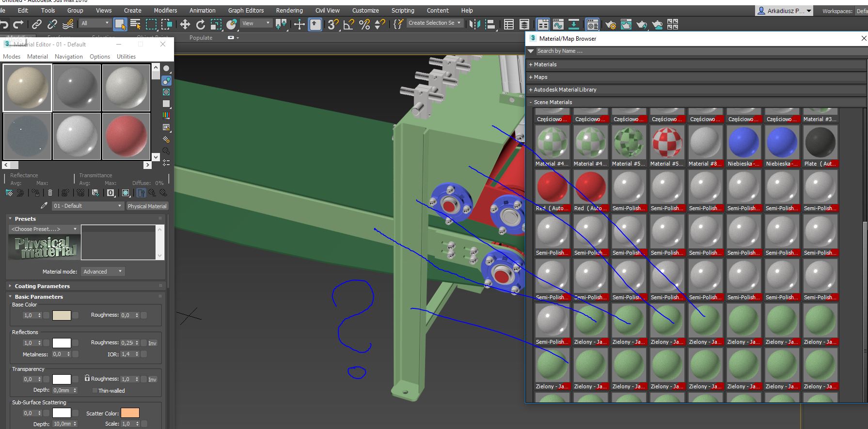Open the selection filter 'All' dropdown
The height and width of the screenshot is (429, 868).
point(95,23)
